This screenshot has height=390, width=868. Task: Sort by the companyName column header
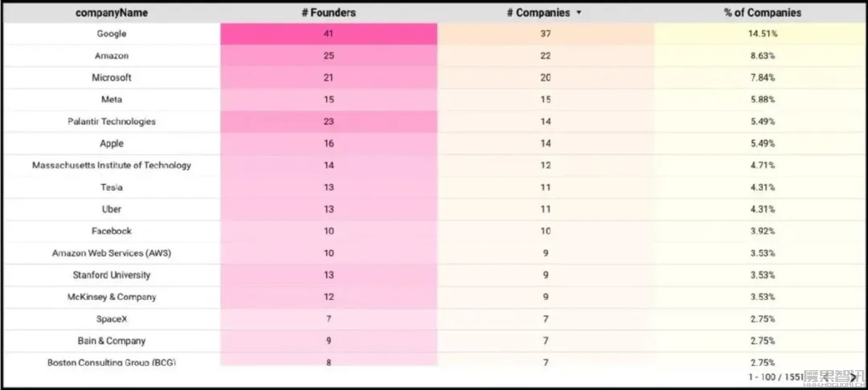pos(112,12)
